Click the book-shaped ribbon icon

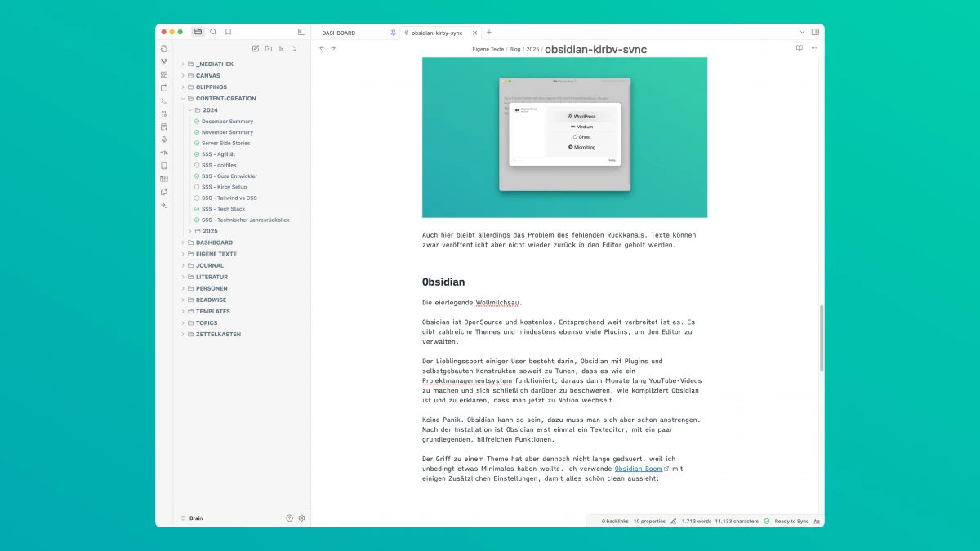click(164, 166)
